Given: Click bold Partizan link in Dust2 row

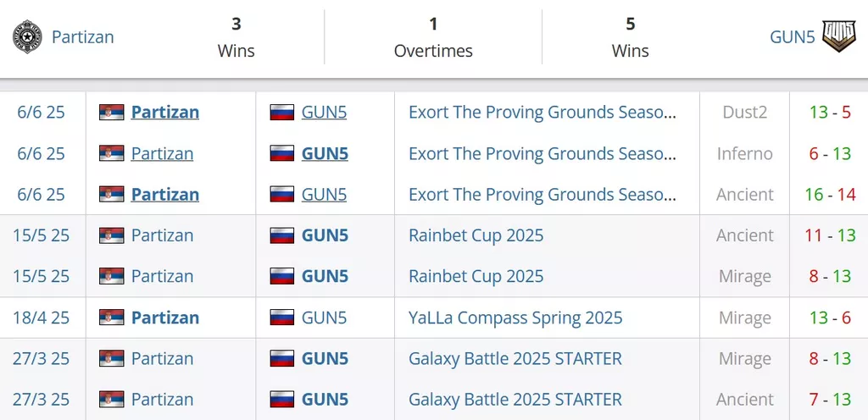Looking at the screenshot, I should (x=165, y=112).
